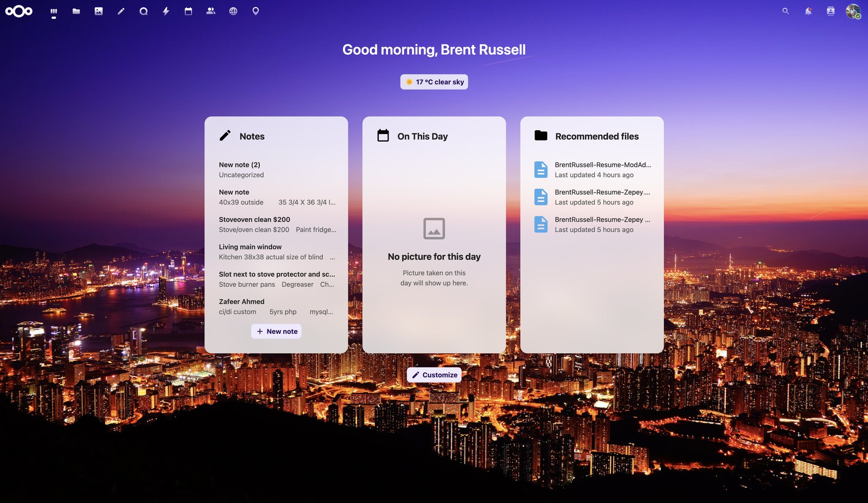The width and height of the screenshot is (868, 503).
Task: Open the contacts menu icon at top right
Action: tap(831, 11)
